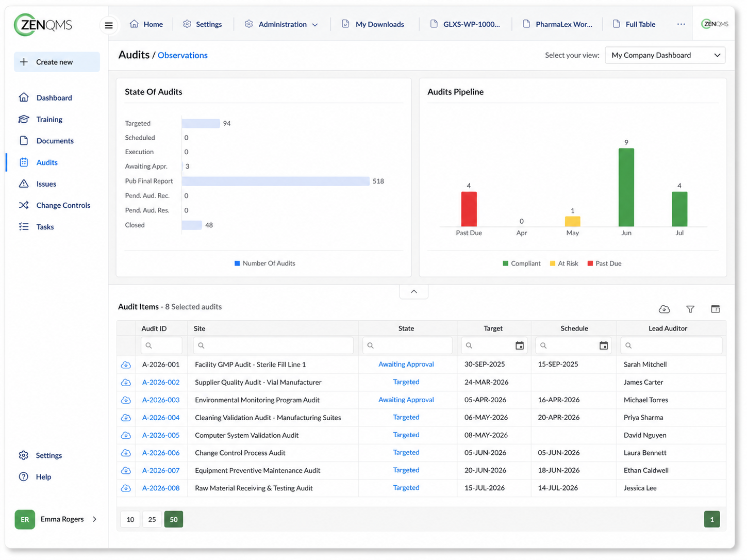Image resolution: width=747 pixels, height=560 pixels.
Task: Collapse the charts panel with chevron-up
Action: [x=414, y=291]
